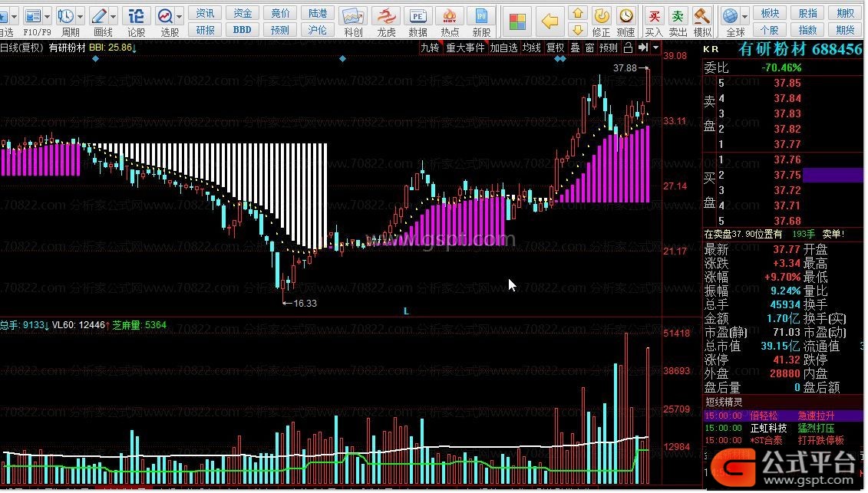This screenshot has width=868, height=493.
Task: Click the 股指 button
Action: point(807,13)
